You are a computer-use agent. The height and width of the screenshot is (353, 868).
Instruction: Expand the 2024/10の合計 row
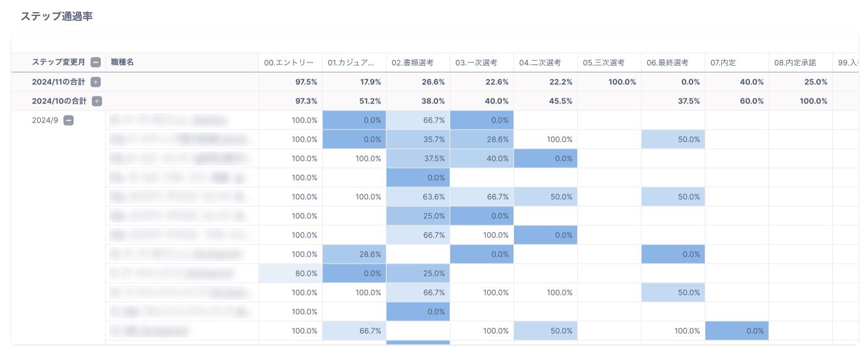(x=97, y=101)
